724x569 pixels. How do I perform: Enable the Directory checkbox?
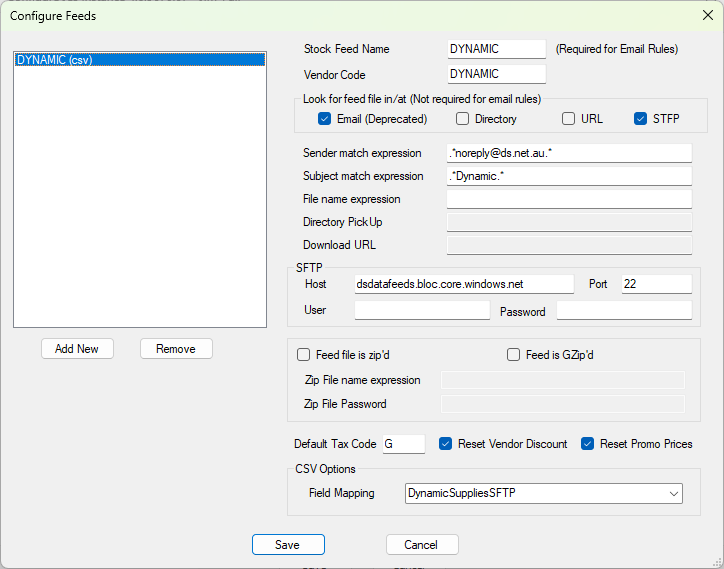[x=462, y=119]
